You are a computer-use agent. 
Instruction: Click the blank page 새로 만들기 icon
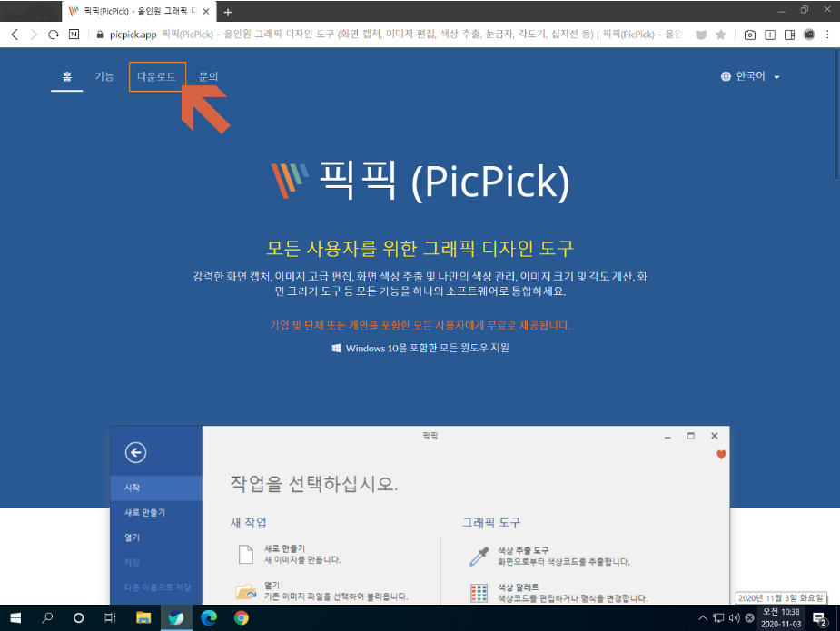tap(246, 554)
